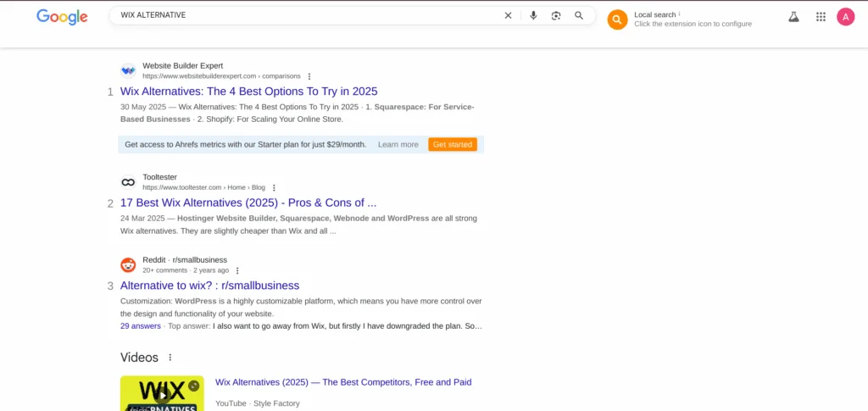This screenshot has height=411, width=868.
Task: Open Search Labs flask icon
Action: click(793, 16)
